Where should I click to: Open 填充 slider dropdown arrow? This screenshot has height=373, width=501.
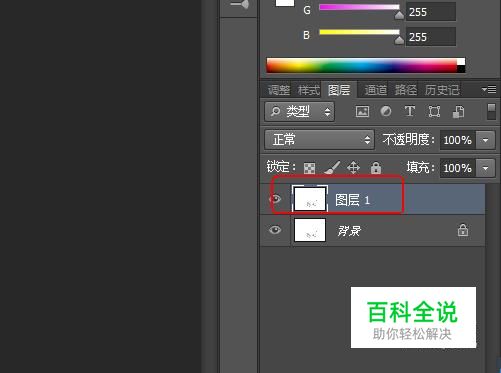485,168
